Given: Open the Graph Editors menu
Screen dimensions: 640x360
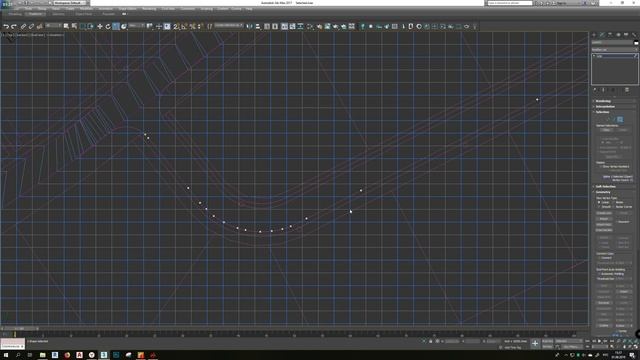Looking at the screenshot, I should (128, 9).
